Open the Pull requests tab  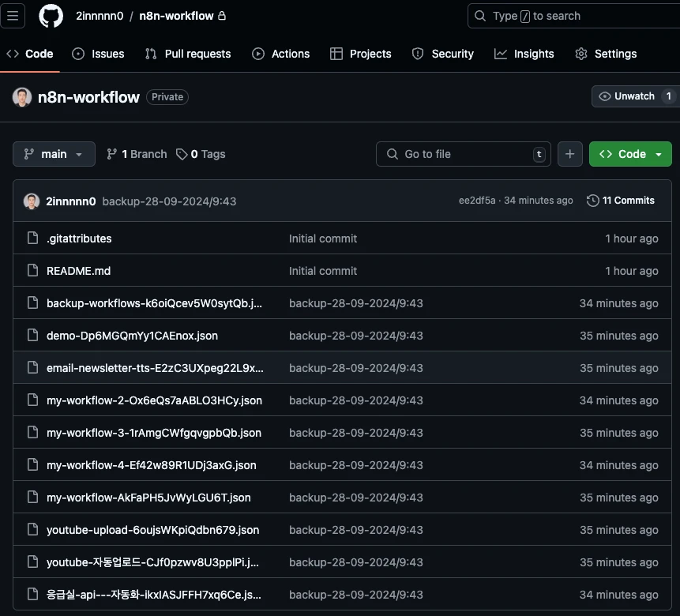188,54
